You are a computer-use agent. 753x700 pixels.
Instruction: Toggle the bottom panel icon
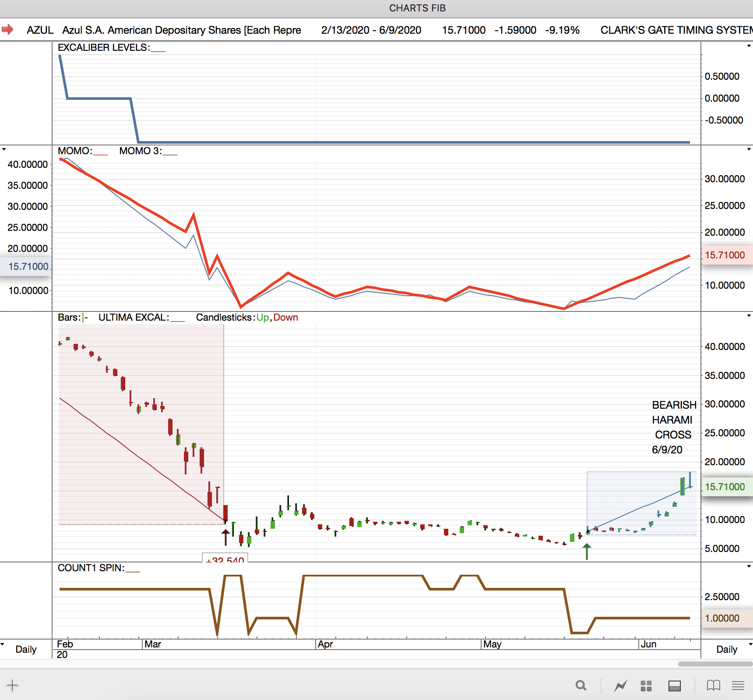(675, 686)
